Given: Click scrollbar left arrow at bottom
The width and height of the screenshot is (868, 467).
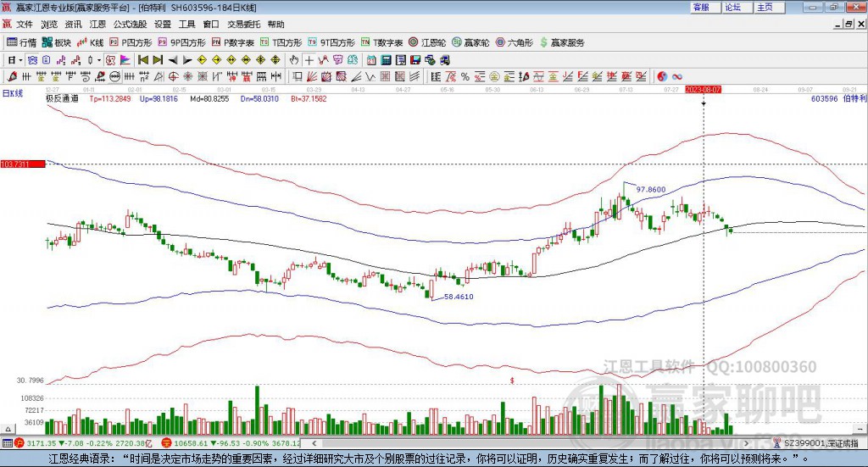Looking at the screenshot, I should [314, 443].
